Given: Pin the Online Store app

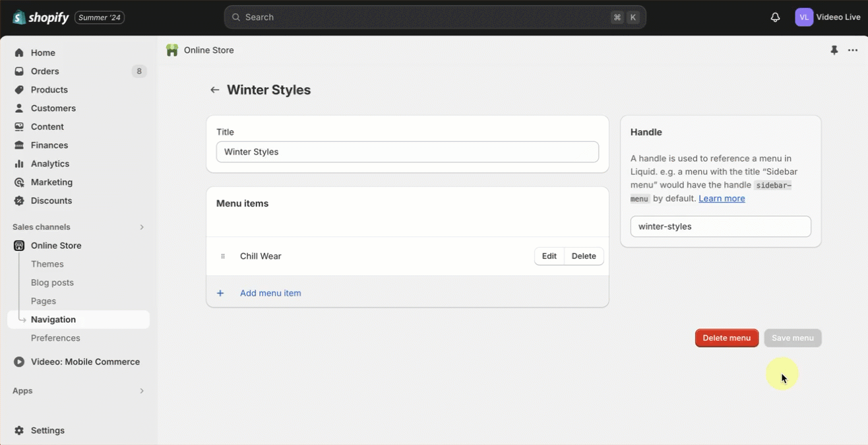Looking at the screenshot, I should tap(834, 50).
